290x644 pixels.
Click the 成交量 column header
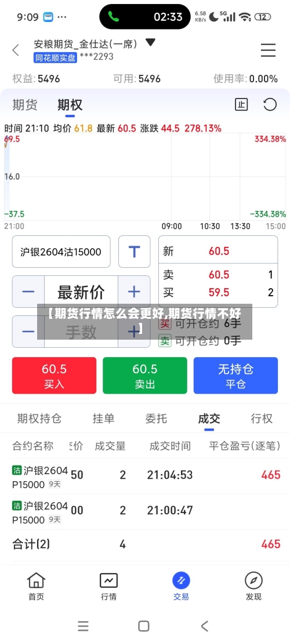click(110, 446)
